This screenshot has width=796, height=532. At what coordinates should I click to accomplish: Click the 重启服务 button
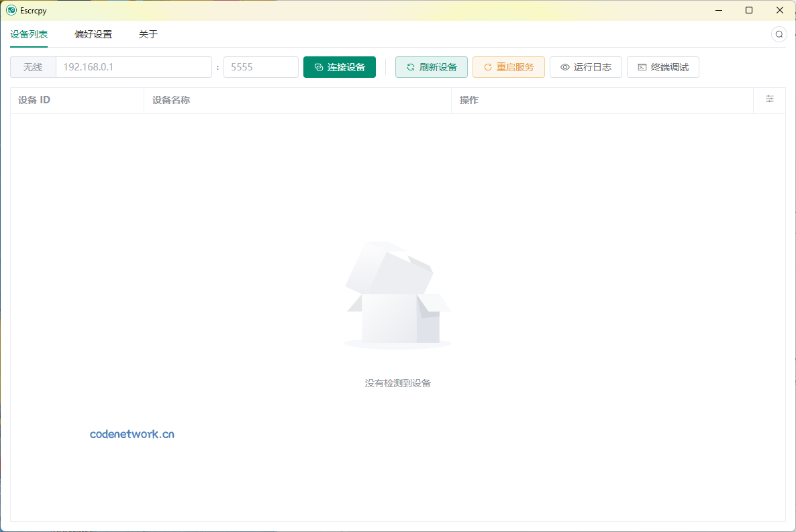pyautogui.click(x=508, y=66)
